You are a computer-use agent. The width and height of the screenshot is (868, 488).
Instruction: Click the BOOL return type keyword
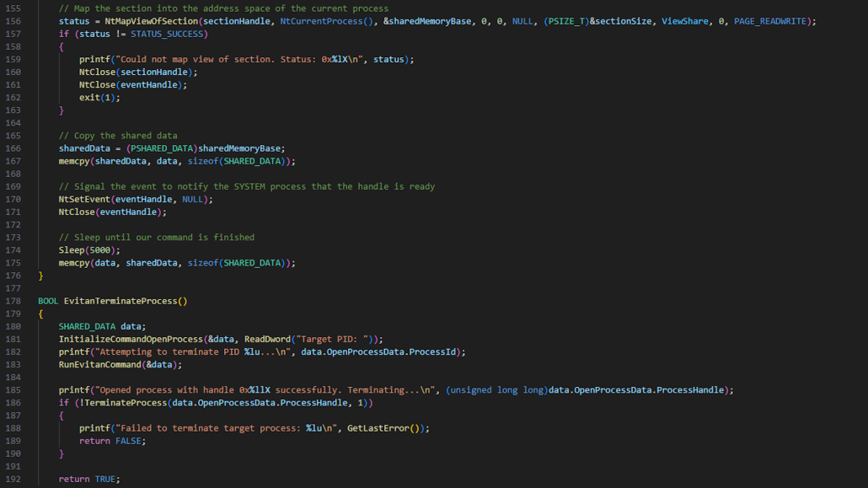pyautogui.click(x=48, y=301)
